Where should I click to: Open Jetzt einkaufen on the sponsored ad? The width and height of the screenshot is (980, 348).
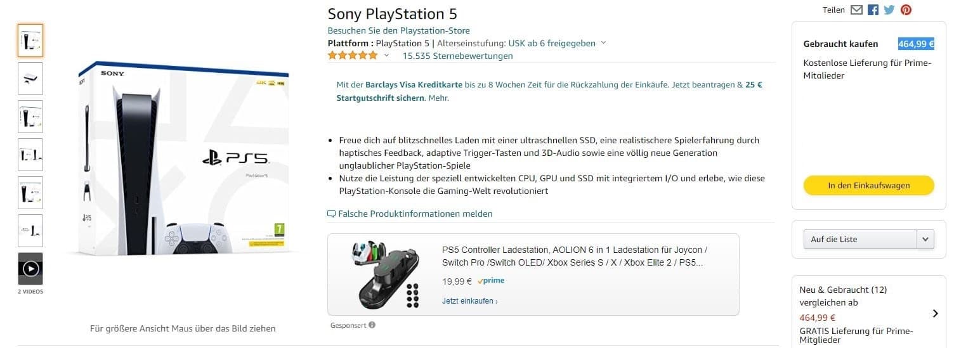pos(469,301)
